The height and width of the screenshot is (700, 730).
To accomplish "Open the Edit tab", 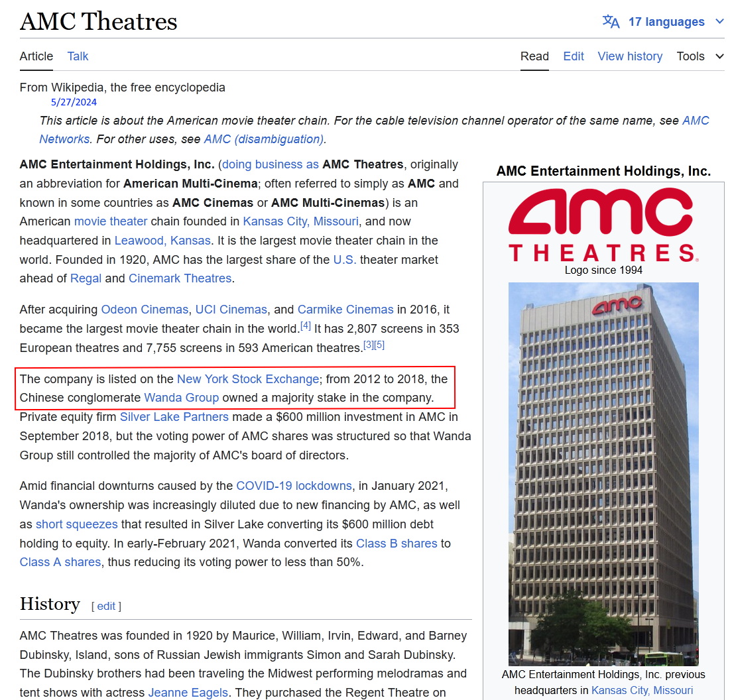I will pyautogui.click(x=573, y=56).
